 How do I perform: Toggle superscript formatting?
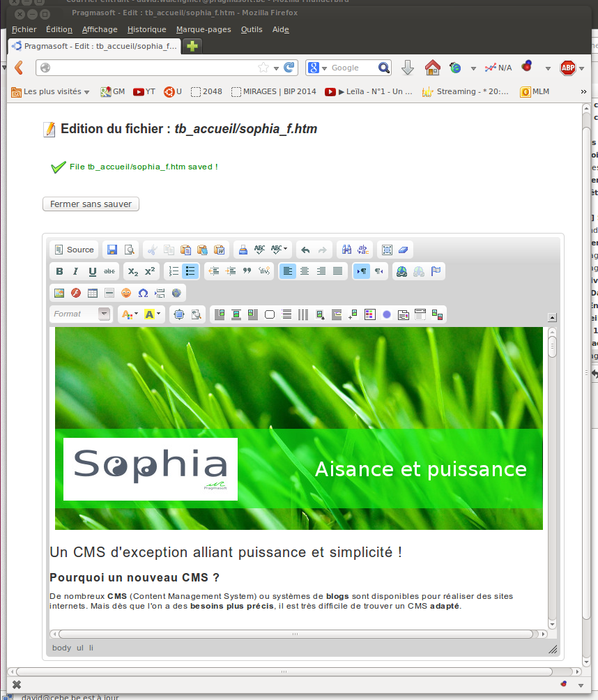point(150,271)
